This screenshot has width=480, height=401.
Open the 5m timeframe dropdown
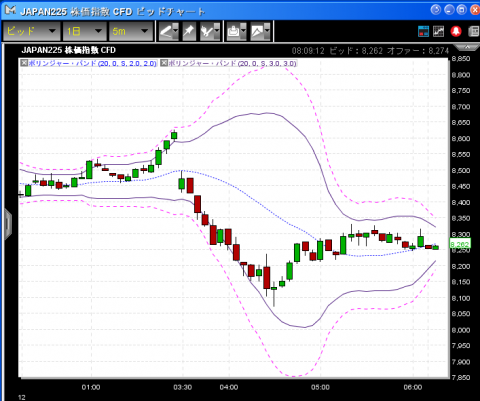click(131, 31)
